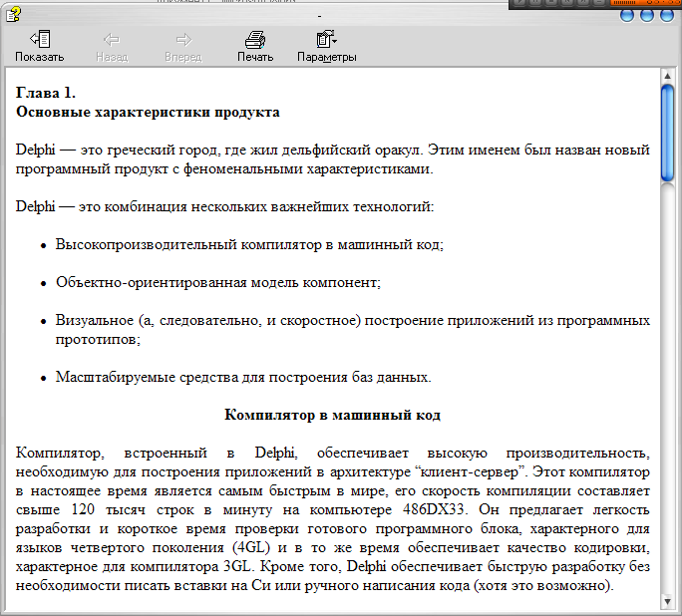
Task: Click the leftmost blue title-bar window button
Action: (x=627, y=15)
